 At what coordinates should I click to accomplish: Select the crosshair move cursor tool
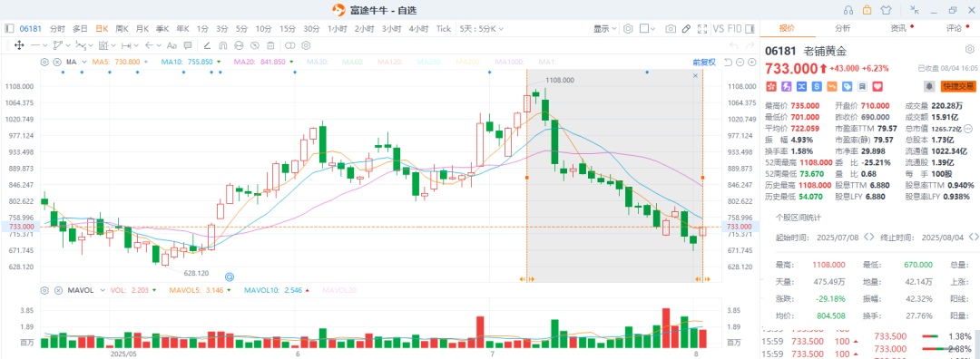click(19, 45)
